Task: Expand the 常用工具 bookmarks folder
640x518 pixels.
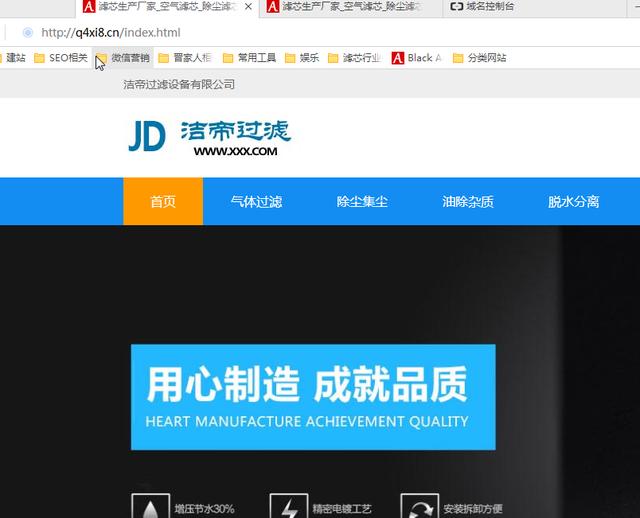Action: tap(249, 58)
